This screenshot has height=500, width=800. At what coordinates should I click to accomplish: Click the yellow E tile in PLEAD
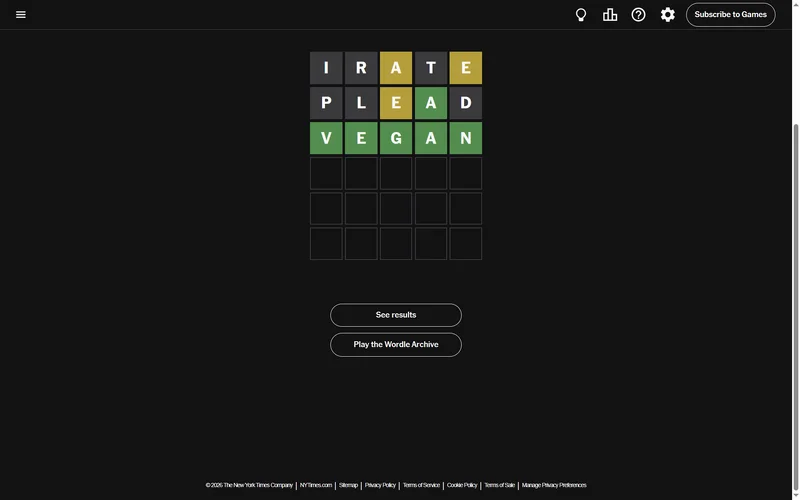click(396, 103)
